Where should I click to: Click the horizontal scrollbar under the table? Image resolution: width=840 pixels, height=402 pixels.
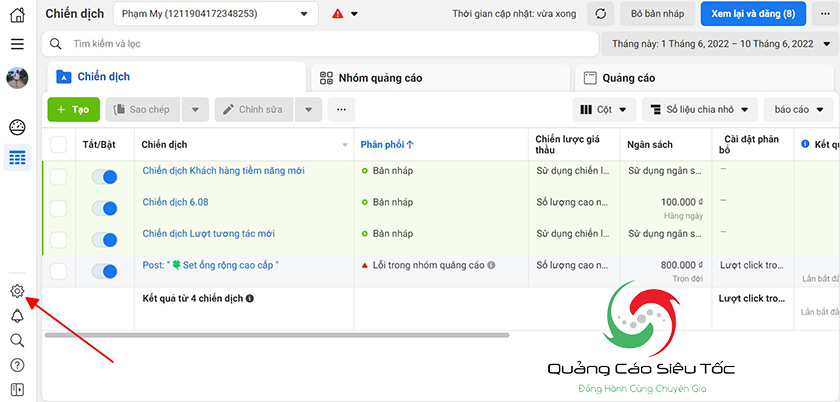click(x=277, y=335)
